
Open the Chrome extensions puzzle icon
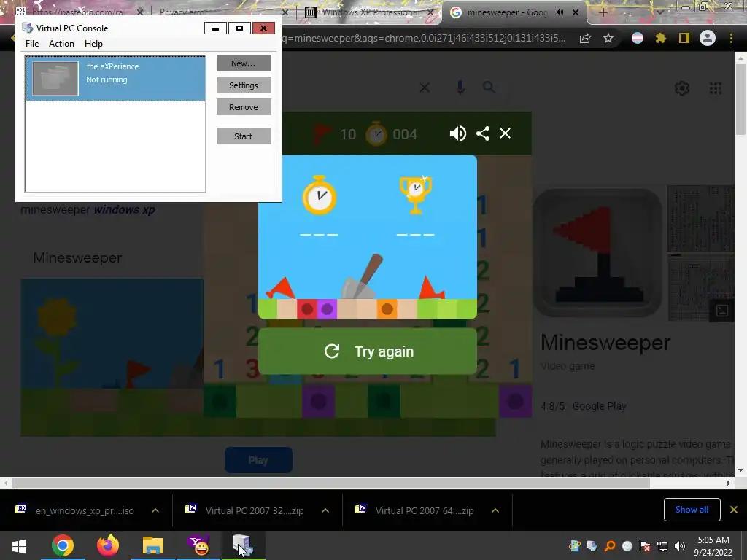pos(661,38)
